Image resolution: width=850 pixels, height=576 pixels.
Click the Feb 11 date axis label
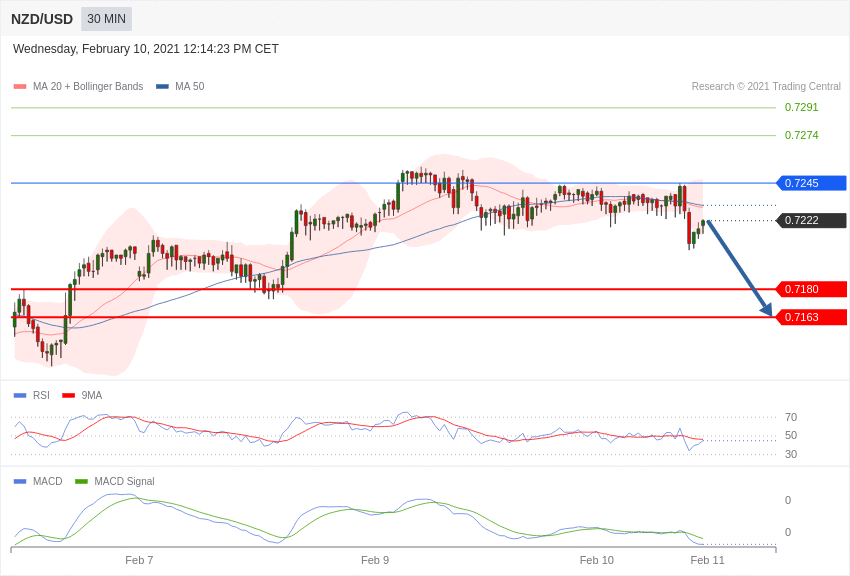pos(707,560)
